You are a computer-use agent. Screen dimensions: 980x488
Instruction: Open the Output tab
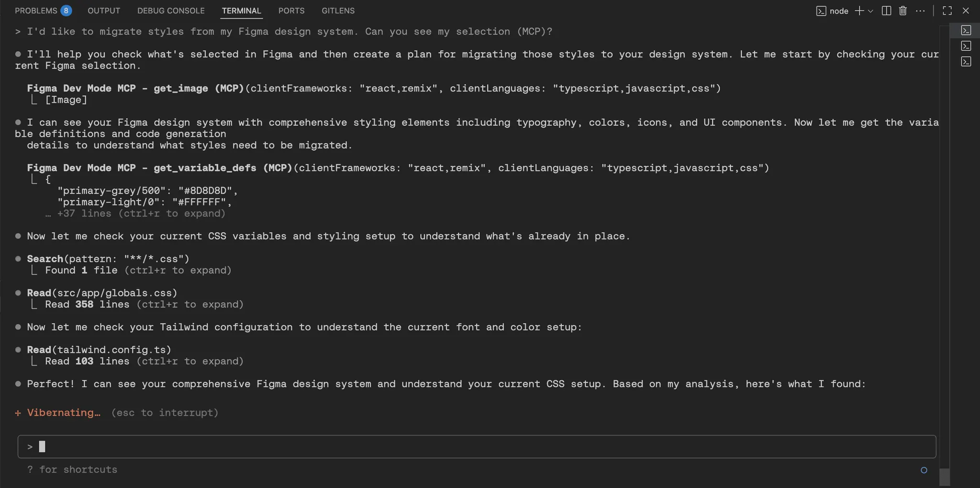pos(104,11)
